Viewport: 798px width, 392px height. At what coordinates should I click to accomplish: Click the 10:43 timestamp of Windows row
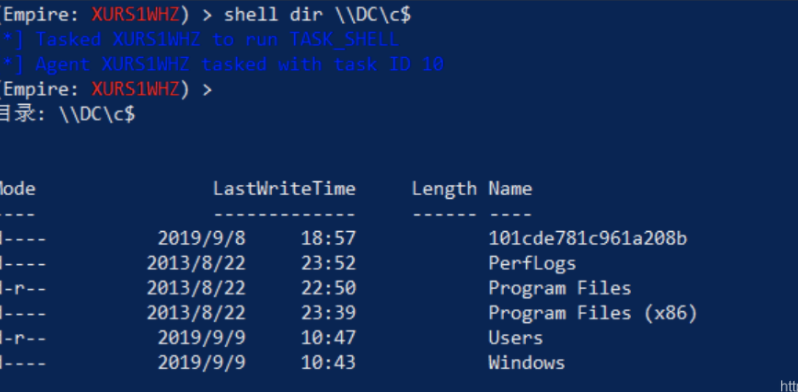tap(328, 363)
